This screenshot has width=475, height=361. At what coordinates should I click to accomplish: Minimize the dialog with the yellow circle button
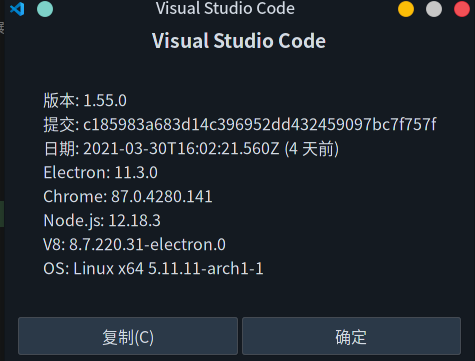pyautogui.click(x=406, y=9)
